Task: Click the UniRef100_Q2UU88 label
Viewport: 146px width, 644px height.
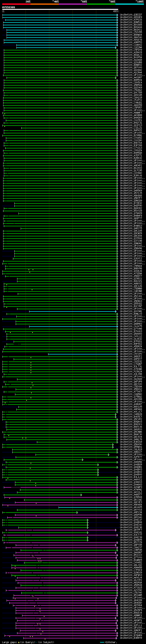Action: 131,63
